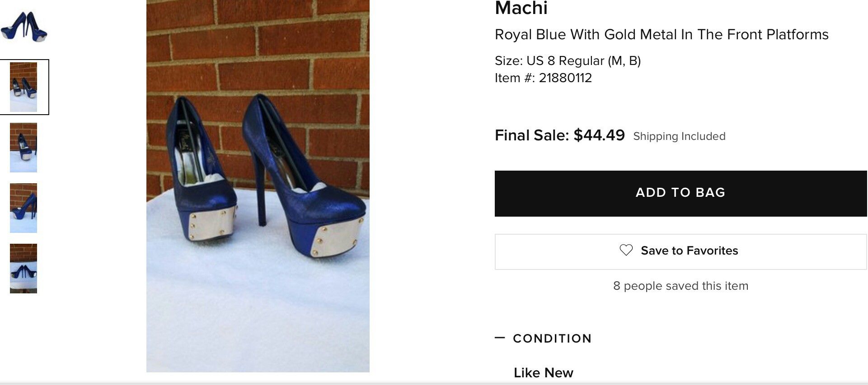
Task: Click the $44.49 price amount
Action: point(599,135)
